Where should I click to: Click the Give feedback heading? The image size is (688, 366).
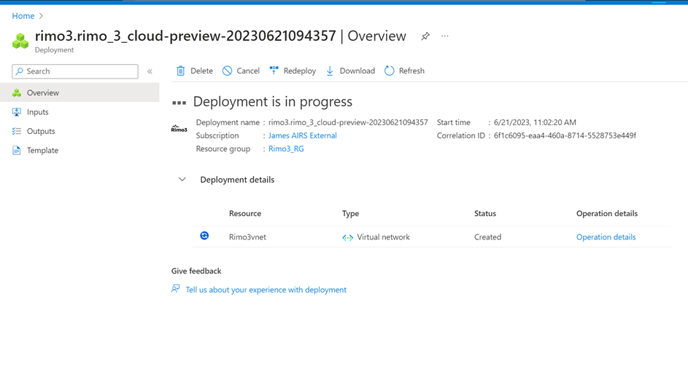[x=196, y=271]
